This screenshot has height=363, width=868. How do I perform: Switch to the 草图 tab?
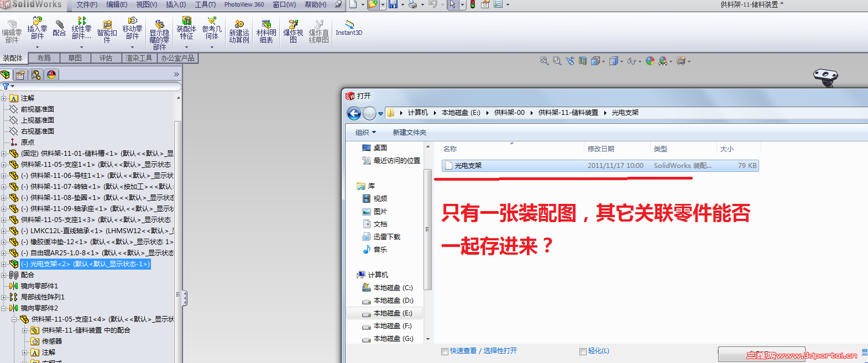click(x=75, y=58)
